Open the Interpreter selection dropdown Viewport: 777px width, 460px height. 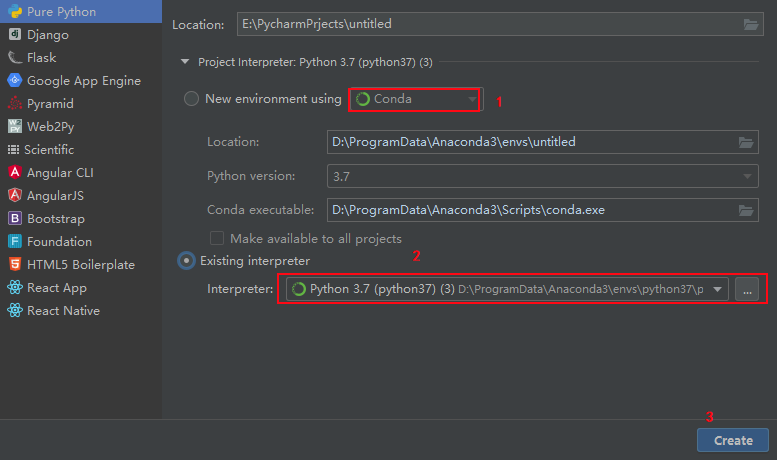(507, 289)
